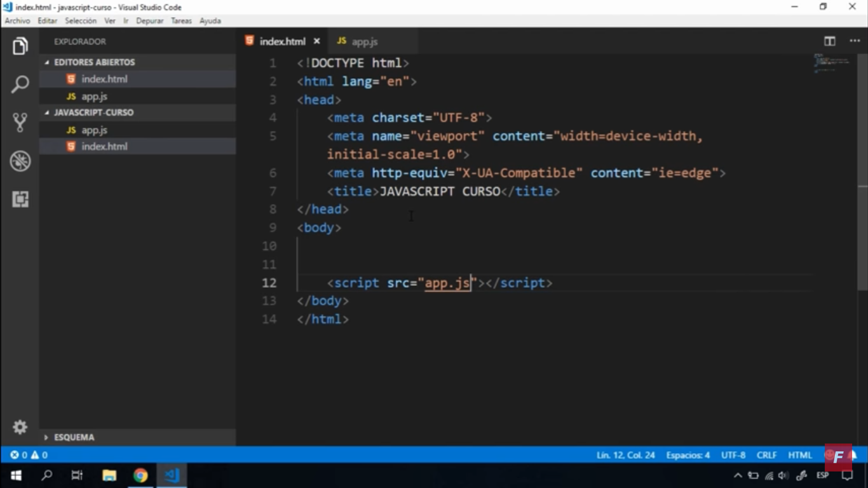Open the Archivo menu

18,21
